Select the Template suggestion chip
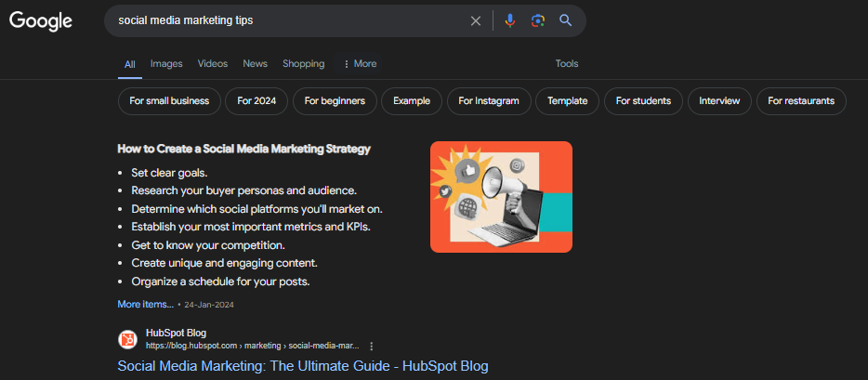The height and width of the screenshot is (380, 868). pyautogui.click(x=568, y=101)
